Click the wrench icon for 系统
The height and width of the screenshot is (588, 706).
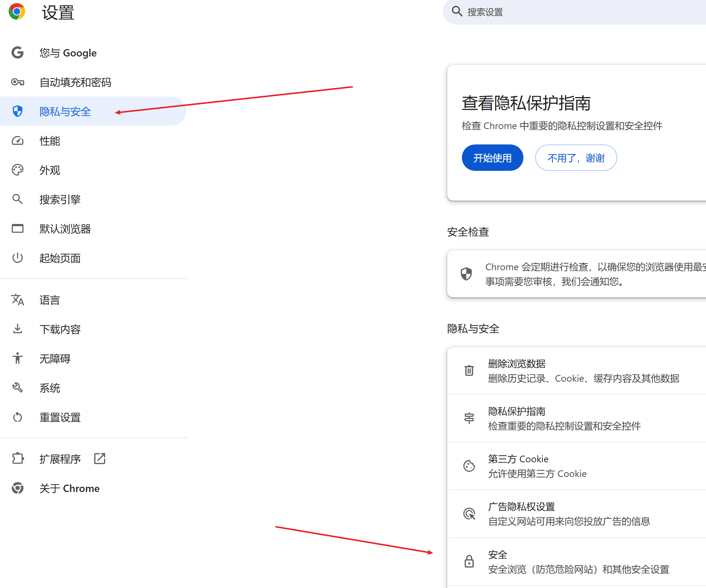click(18, 388)
